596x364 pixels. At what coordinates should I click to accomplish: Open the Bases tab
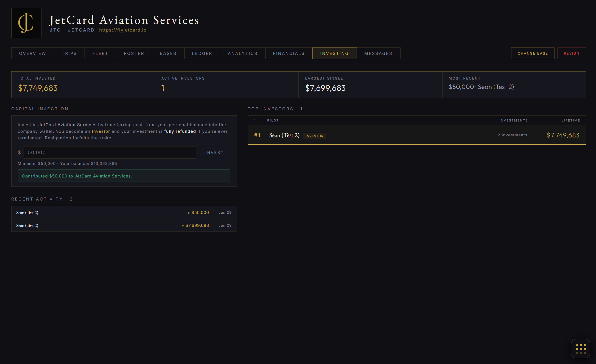coord(168,53)
